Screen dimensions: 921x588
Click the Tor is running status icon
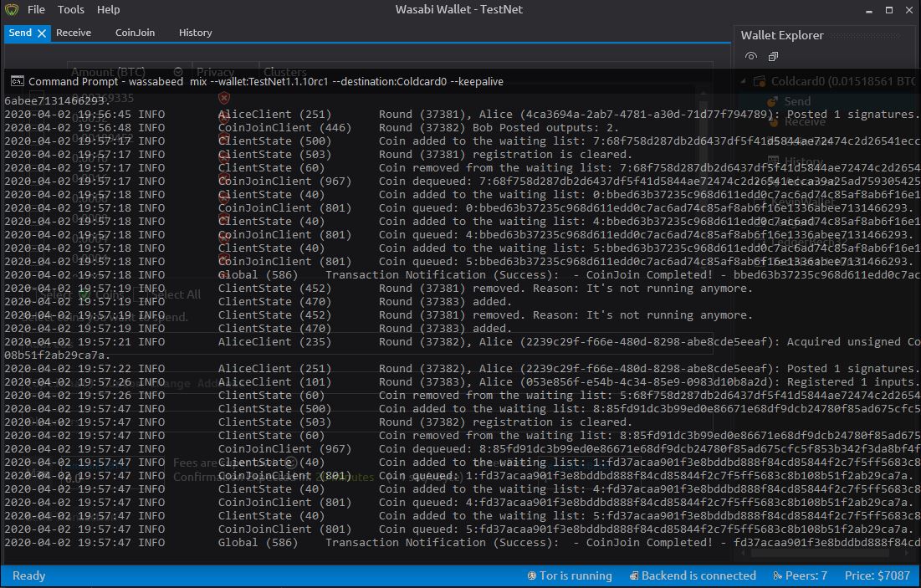coord(531,575)
